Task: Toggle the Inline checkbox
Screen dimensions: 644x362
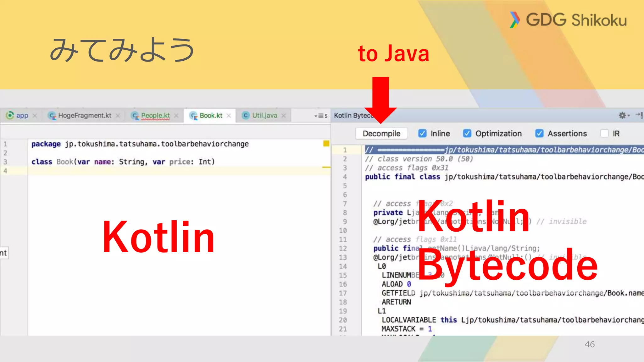Action: point(422,134)
